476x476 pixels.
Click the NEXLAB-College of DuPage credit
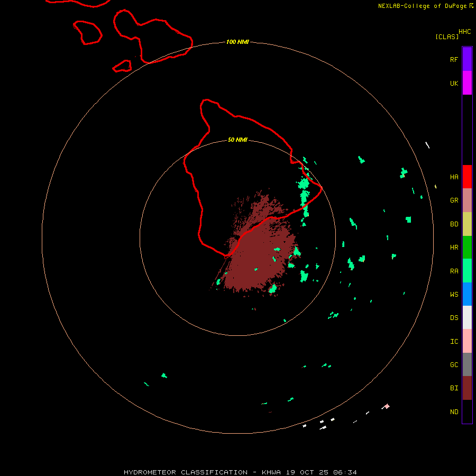click(422, 6)
